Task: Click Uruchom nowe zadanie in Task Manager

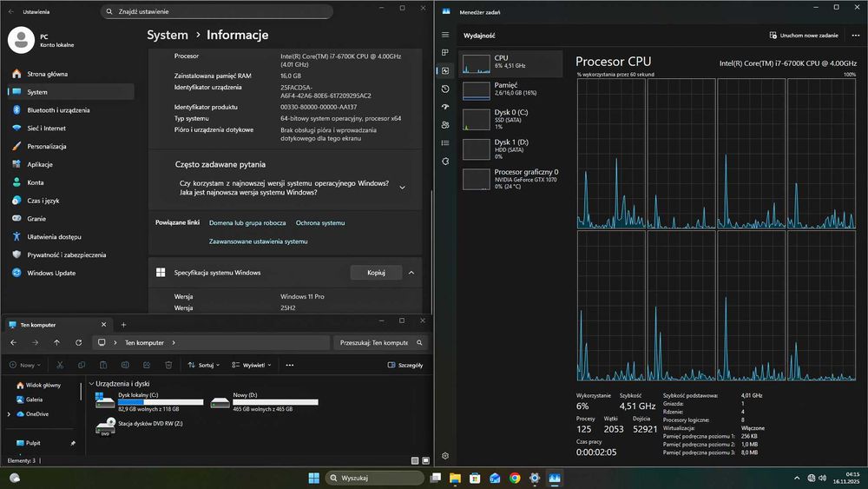Action: (x=804, y=35)
